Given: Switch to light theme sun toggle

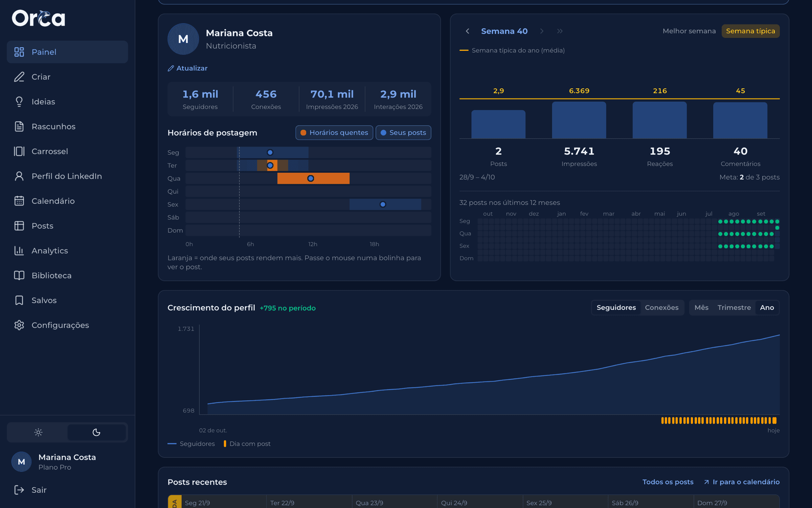Looking at the screenshot, I should [38, 432].
